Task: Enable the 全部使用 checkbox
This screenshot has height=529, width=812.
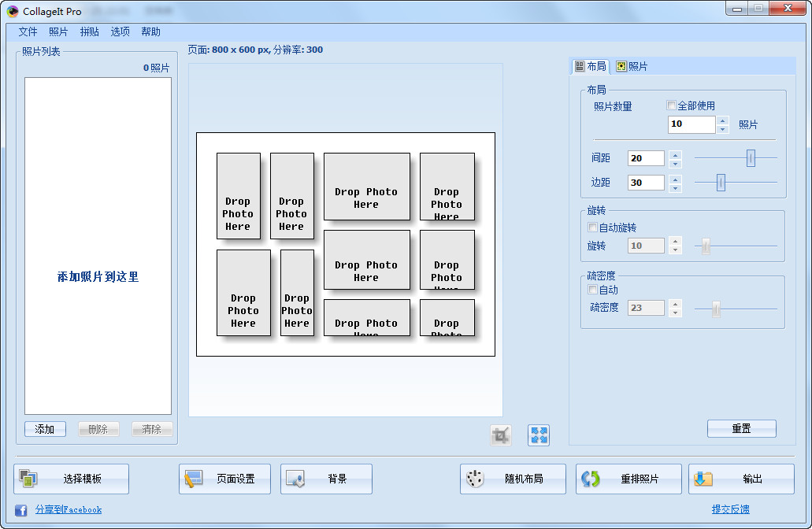Action: tap(671, 105)
